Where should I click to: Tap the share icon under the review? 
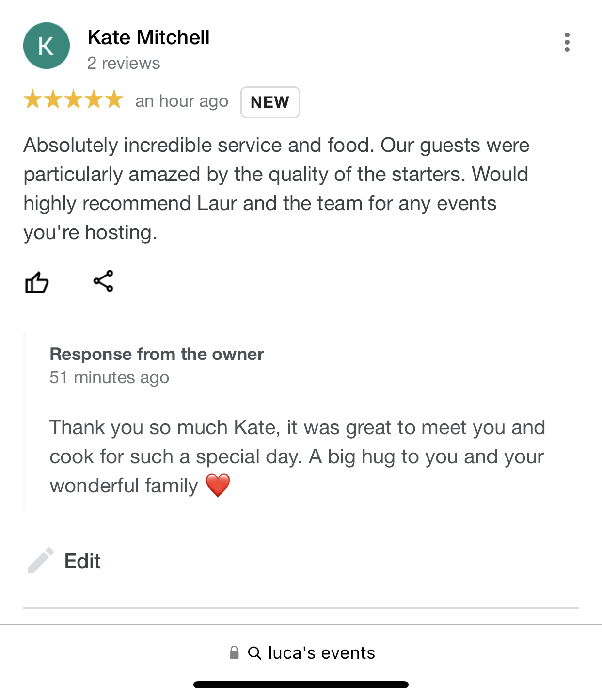point(103,281)
